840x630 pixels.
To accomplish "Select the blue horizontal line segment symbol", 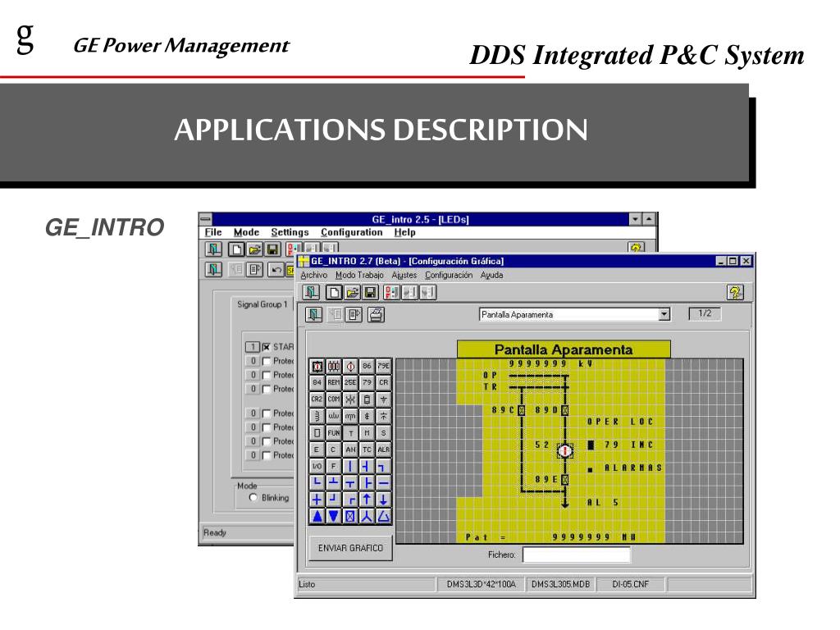I will click(x=384, y=482).
